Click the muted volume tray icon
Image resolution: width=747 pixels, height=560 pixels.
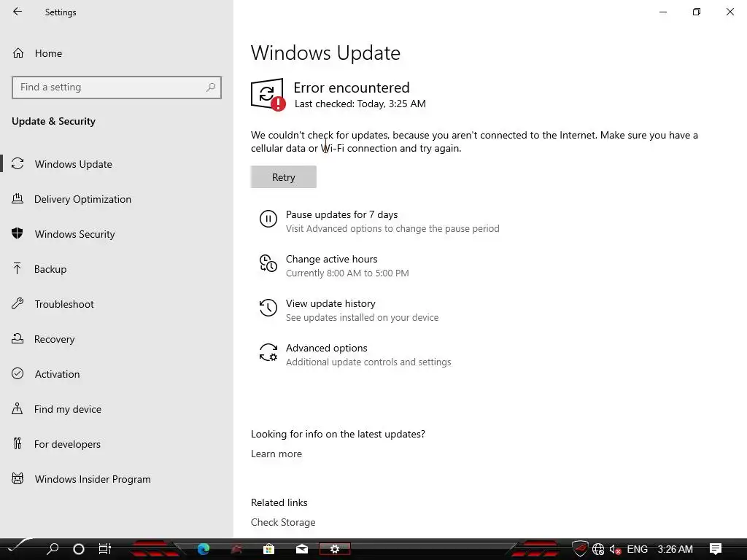[x=615, y=549]
